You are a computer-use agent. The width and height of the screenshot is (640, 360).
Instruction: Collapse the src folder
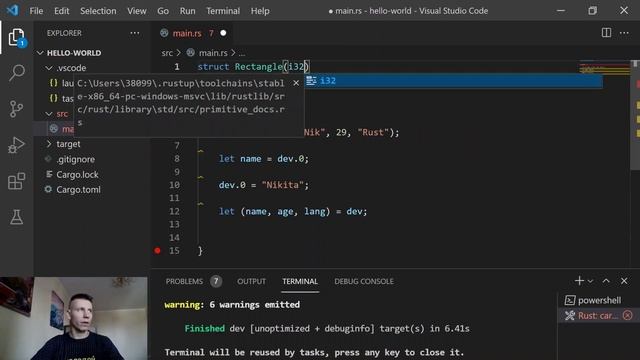point(49,113)
